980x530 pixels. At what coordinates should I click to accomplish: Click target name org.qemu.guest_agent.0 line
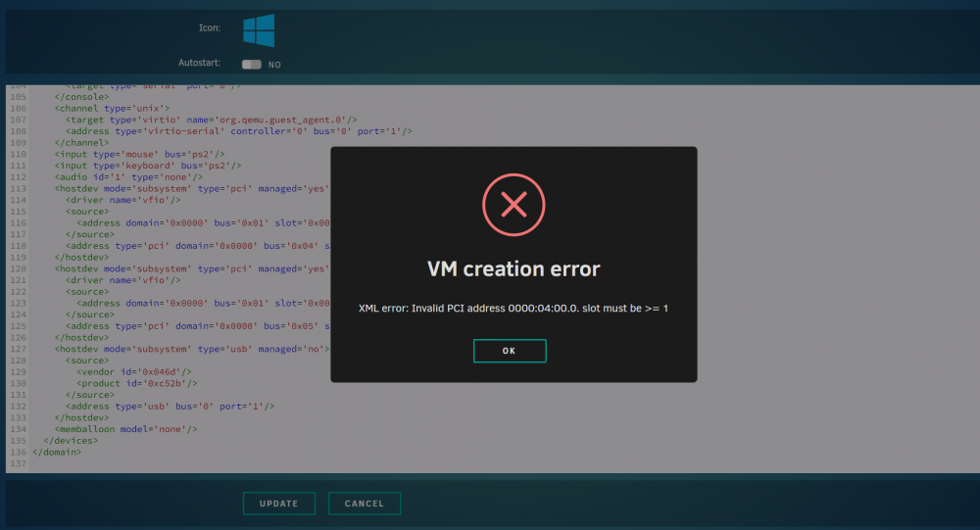(212, 120)
